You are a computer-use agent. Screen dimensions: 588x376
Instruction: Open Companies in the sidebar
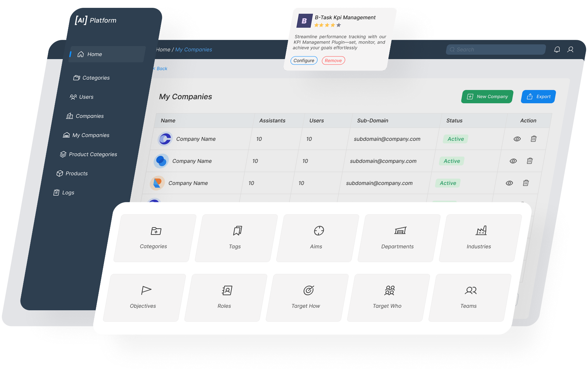point(85,116)
